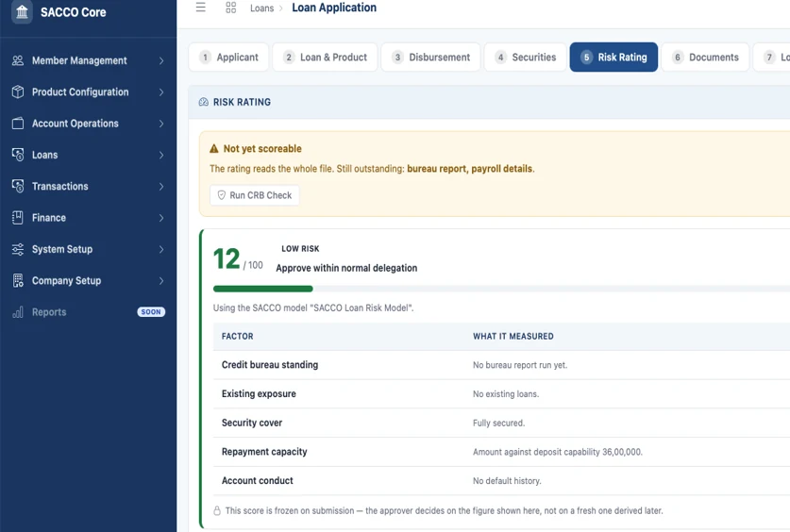Click the SACCO Core brand title
This screenshot has width=790, height=532.
(x=74, y=12)
